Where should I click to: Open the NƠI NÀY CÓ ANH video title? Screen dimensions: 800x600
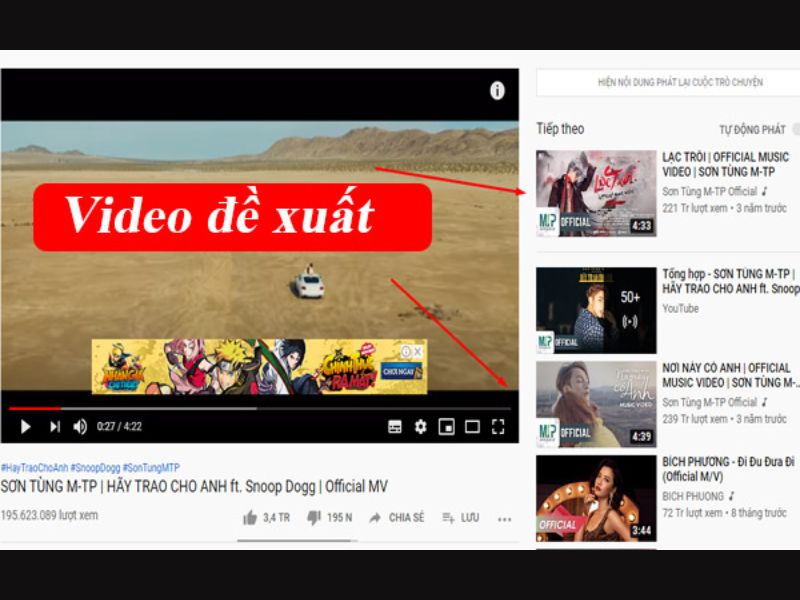(729, 375)
